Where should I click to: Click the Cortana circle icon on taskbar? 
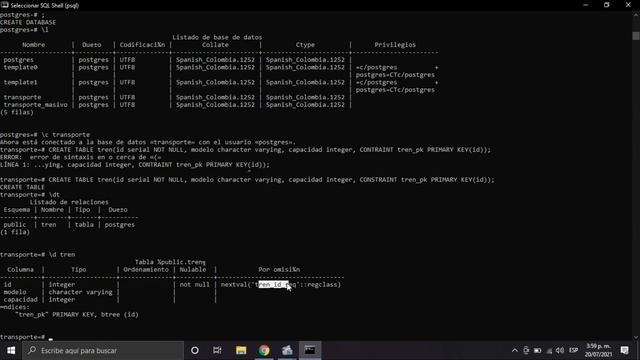pos(195,351)
